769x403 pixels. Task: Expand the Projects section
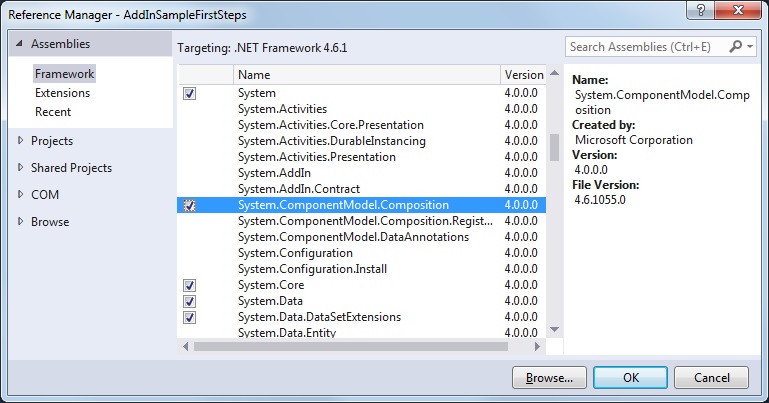point(20,141)
